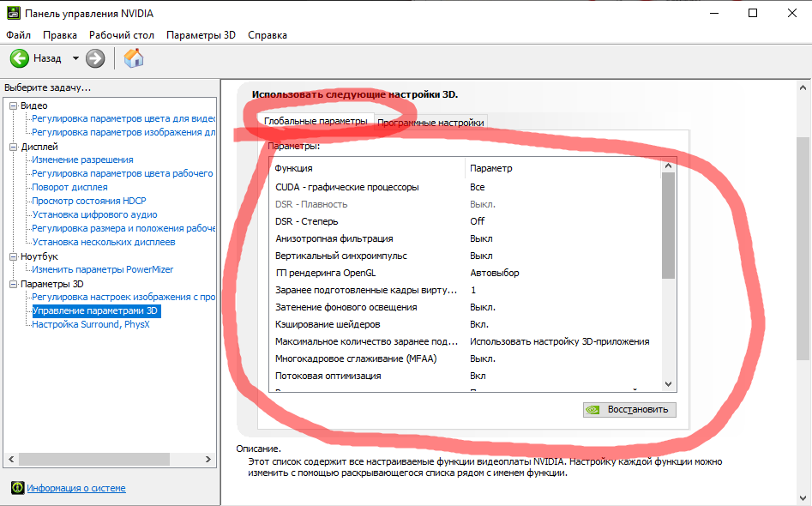Select the CUDA - графические процессоры row

coord(465,187)
